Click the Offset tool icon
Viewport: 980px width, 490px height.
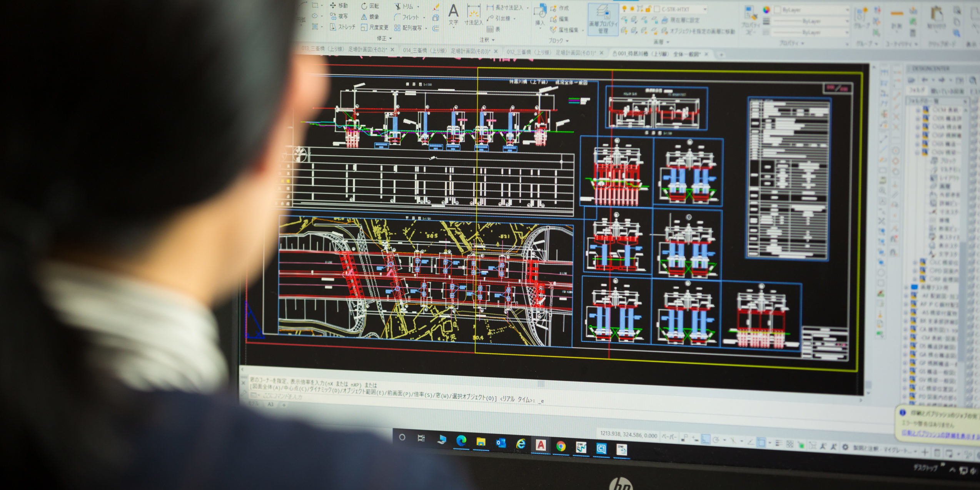436,28
